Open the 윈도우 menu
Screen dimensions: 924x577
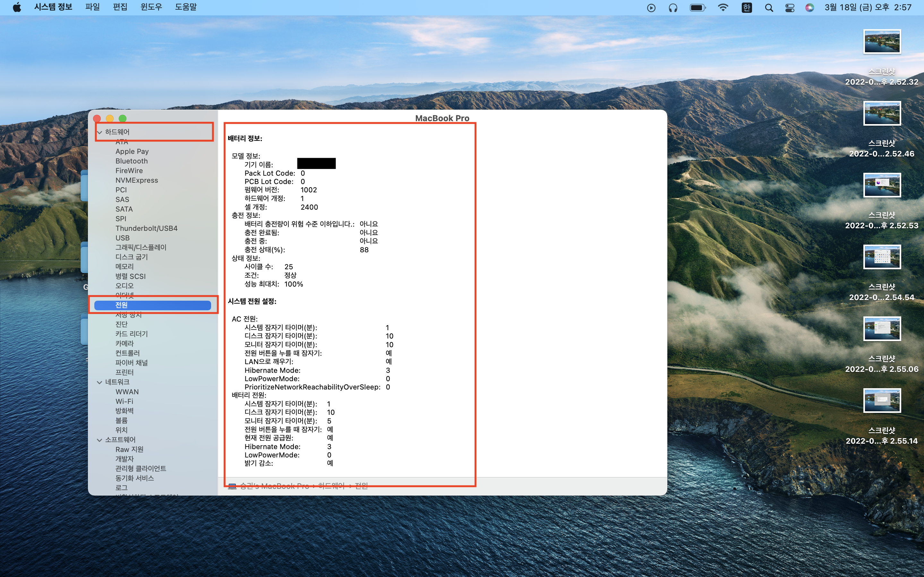point(151,7)
